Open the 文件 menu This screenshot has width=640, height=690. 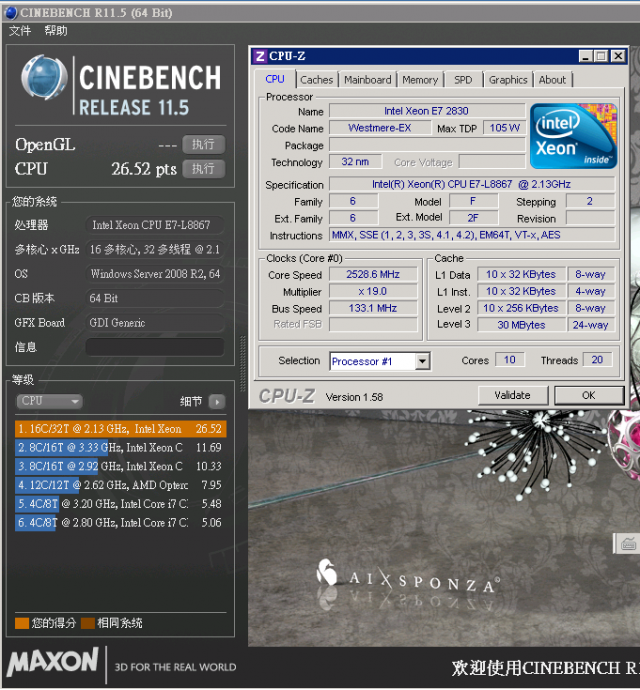pyautogui.click(x=20, y=31)
